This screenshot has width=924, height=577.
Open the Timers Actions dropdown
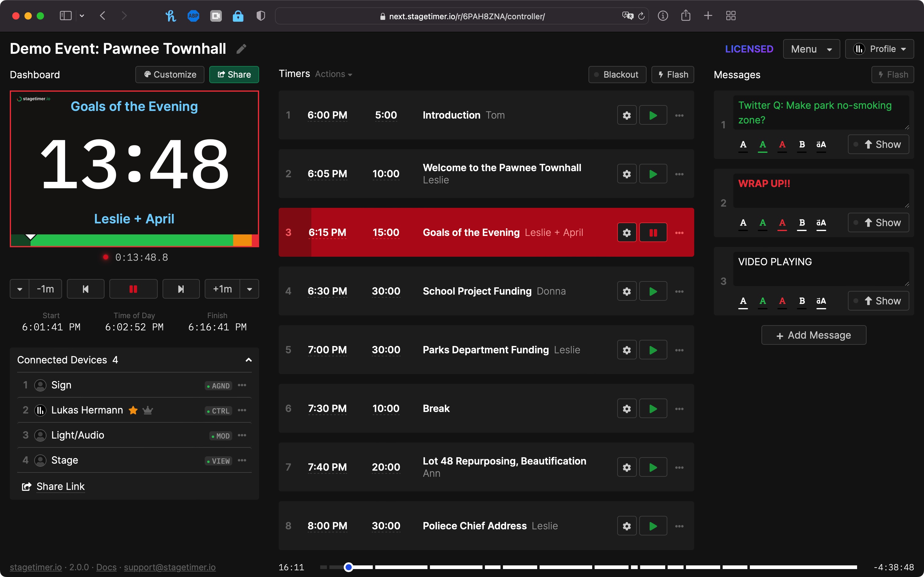coord(333,74)
